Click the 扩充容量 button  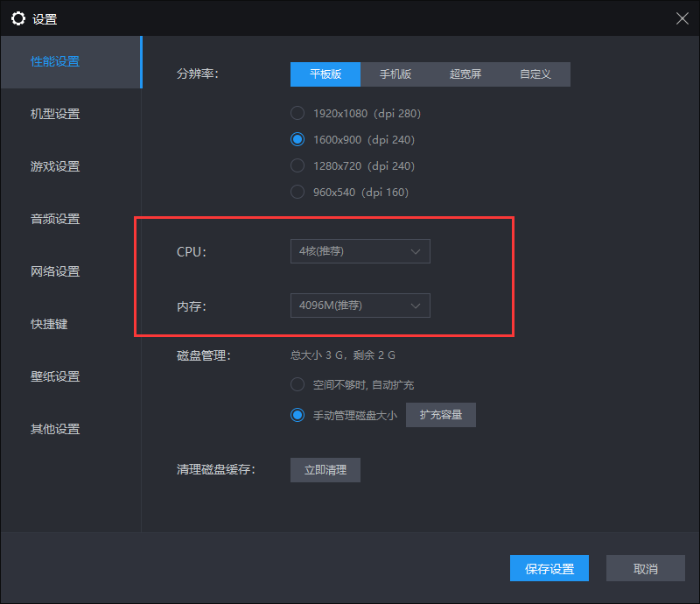click(x=441, y=415)
